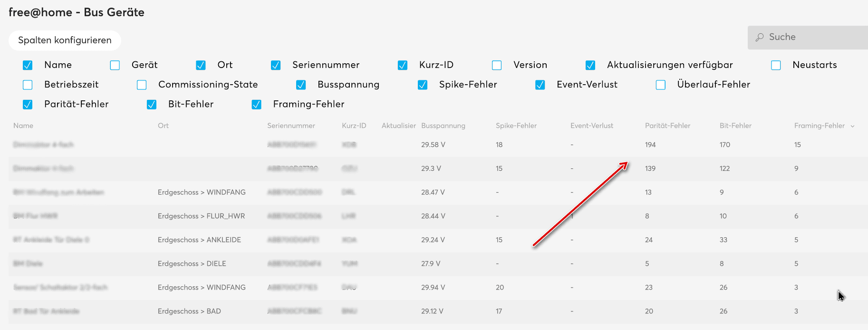Sort by the Name column header
Image resolution: width=868 pixels, height=330 pixels.
[x=23, y=126]
